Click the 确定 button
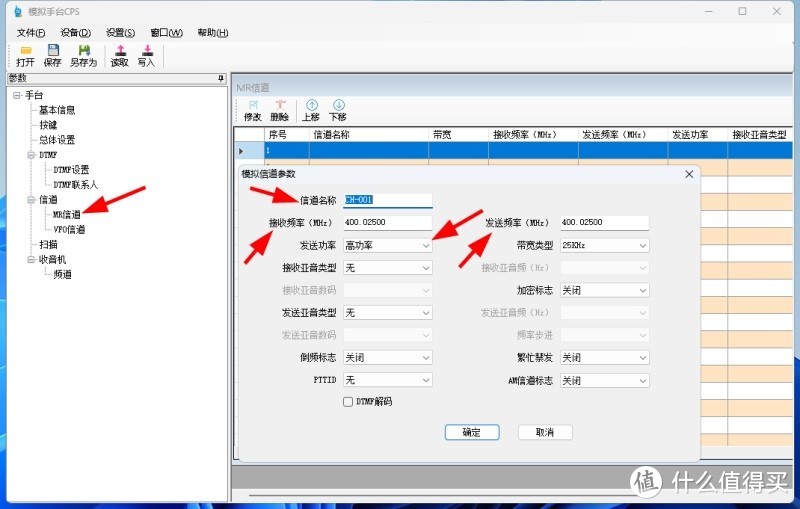The width and height of the screenshot is (800, 509). pyautogui.click(x=471, y=432)
